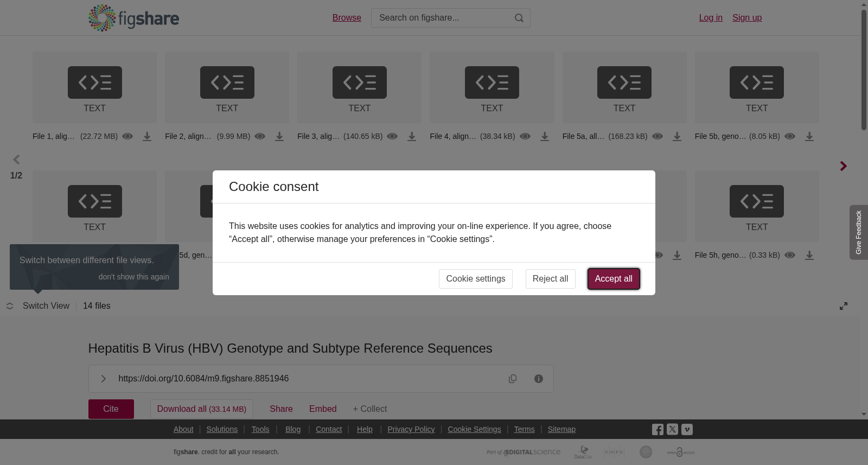Download File 5a using its download icon
This screenshot has width=868, height=465.
point(677,137)
